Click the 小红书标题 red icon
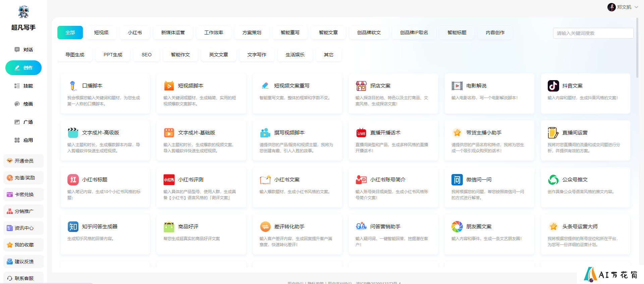 click(73, 180)
